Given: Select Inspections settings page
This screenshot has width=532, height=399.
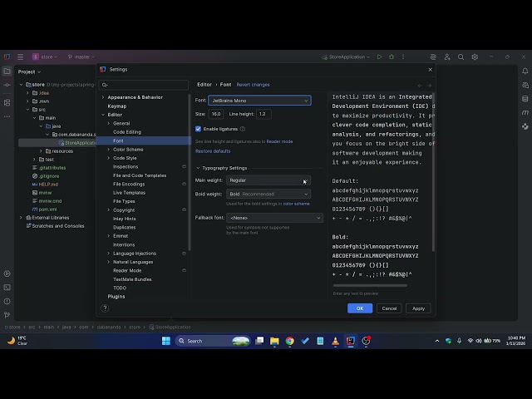Looking at the screenshot, I should pos(126,166).
